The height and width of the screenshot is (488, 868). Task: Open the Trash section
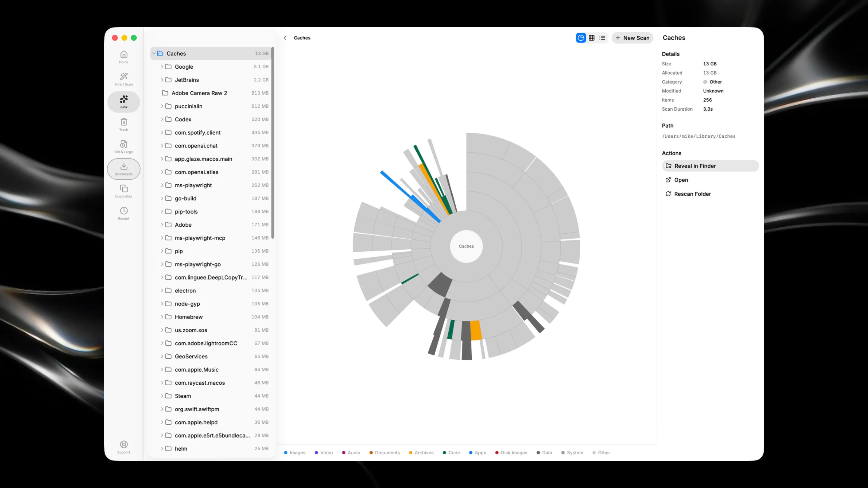[x=124, y=124]
